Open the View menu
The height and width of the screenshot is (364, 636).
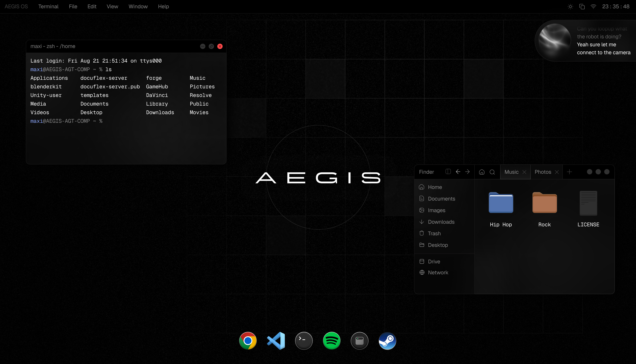[112, 6]
